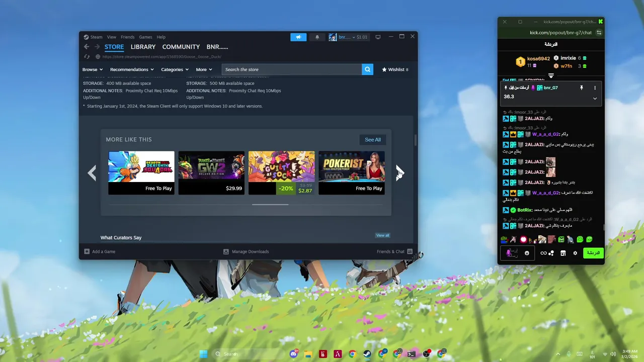Click the Steam announcements megaphone icon

click(298, 37)
